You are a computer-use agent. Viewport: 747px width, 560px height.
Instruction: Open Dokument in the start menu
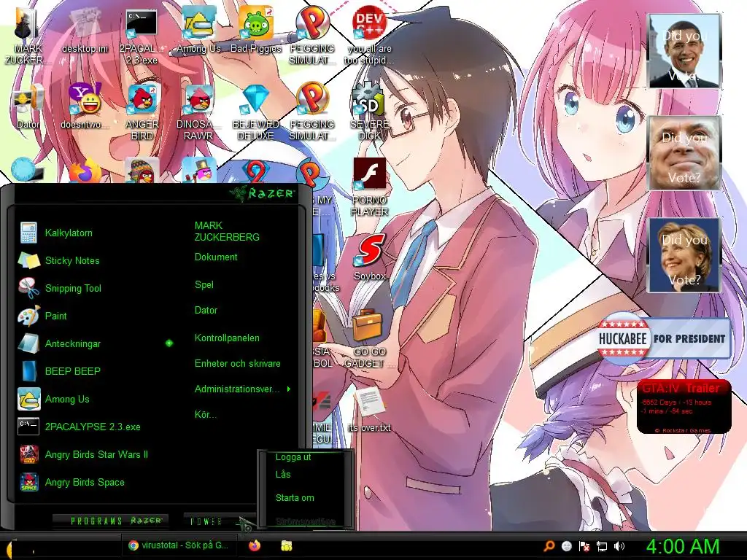pos(216,257)
